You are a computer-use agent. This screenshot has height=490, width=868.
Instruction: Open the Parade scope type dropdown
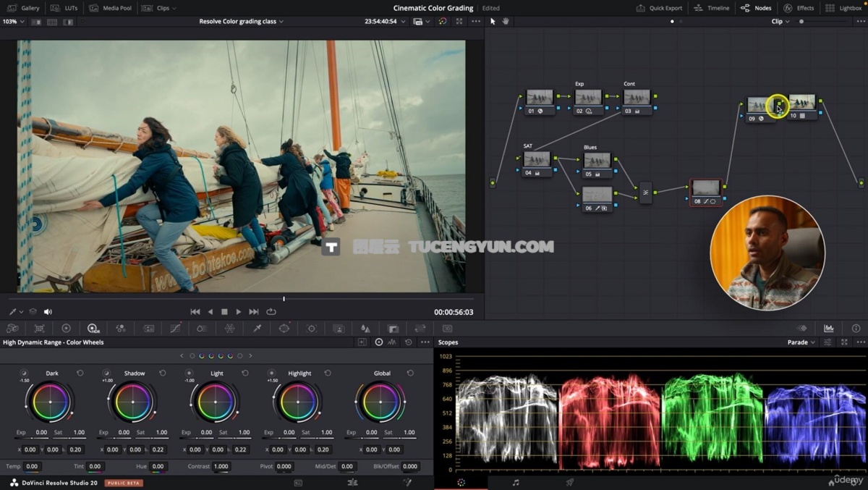click(801, 342)
